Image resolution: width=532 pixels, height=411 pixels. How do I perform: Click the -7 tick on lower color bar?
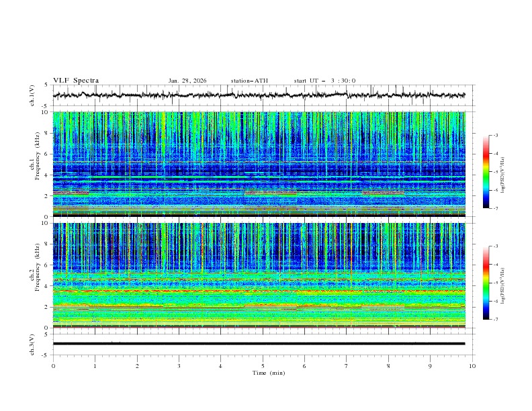click(x=495, y=320)
